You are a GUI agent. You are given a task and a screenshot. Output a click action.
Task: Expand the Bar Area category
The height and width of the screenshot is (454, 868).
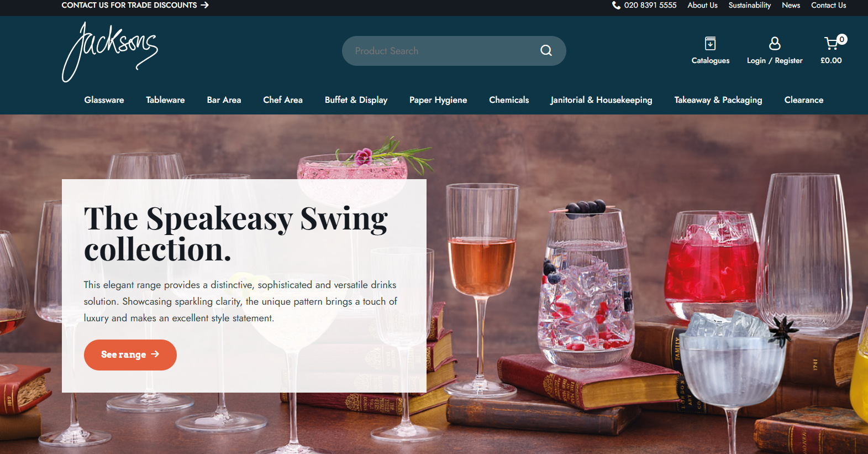coord(224,100)
